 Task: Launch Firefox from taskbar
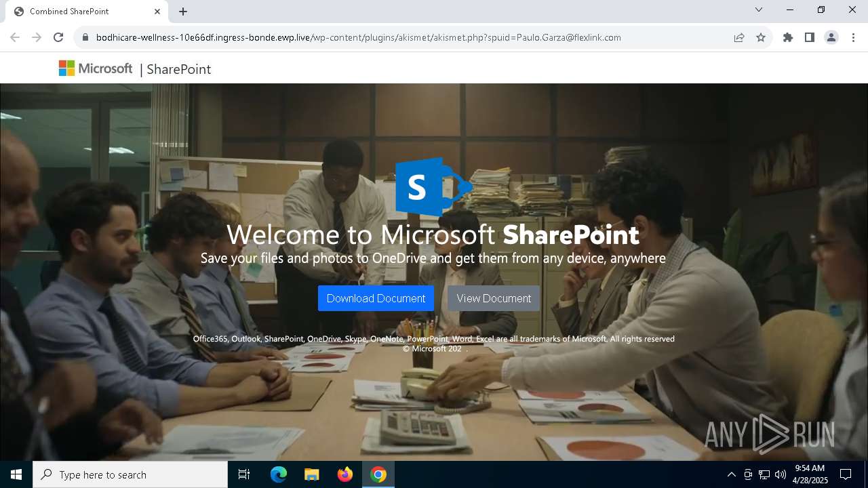click(345, 474)
